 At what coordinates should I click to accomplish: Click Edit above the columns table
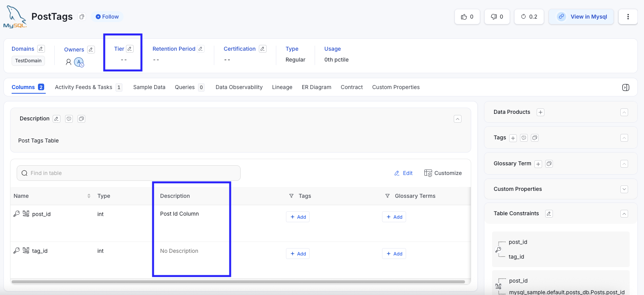[x=403, y=173]
